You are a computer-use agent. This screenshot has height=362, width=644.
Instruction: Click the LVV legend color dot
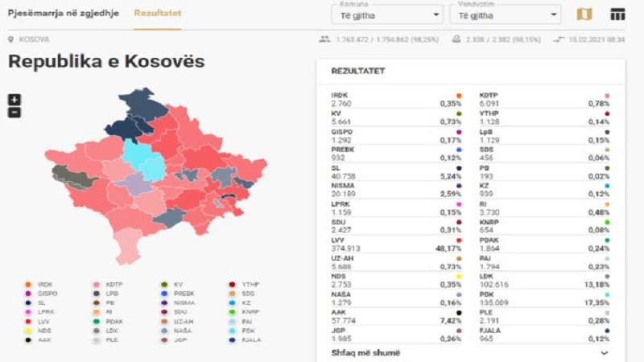28,321
